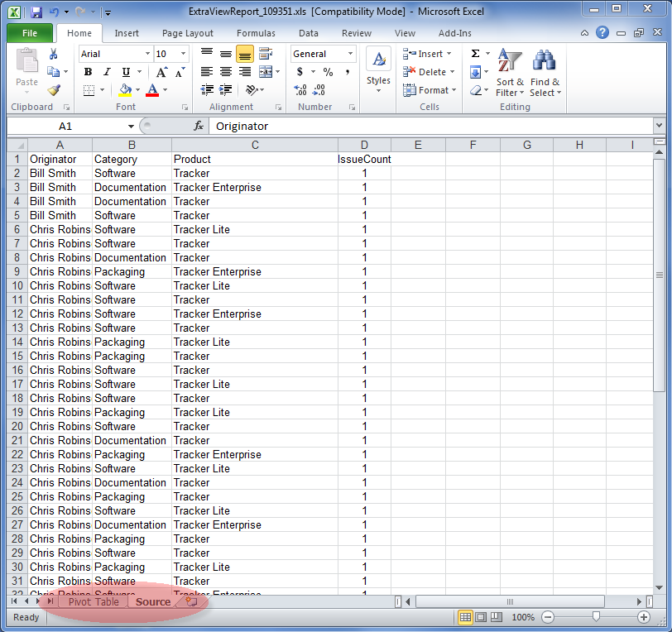Decrease indent of cell contents
The width and height of the screenshot is (672, 632).
coord(207,90)
